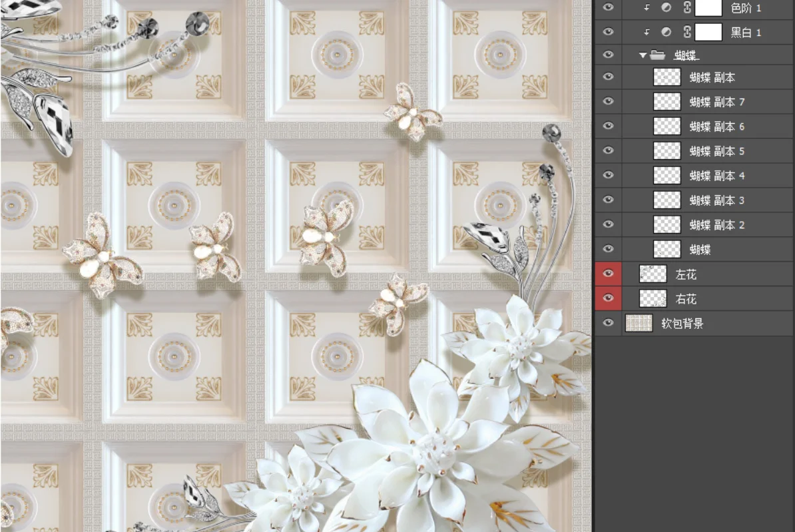Image resolution: width=795 pixels, height=532 pixels.
Task: Select the layer named 蝴蝶 副本 5
Action: pyautogui.click(x=717, y=151)
